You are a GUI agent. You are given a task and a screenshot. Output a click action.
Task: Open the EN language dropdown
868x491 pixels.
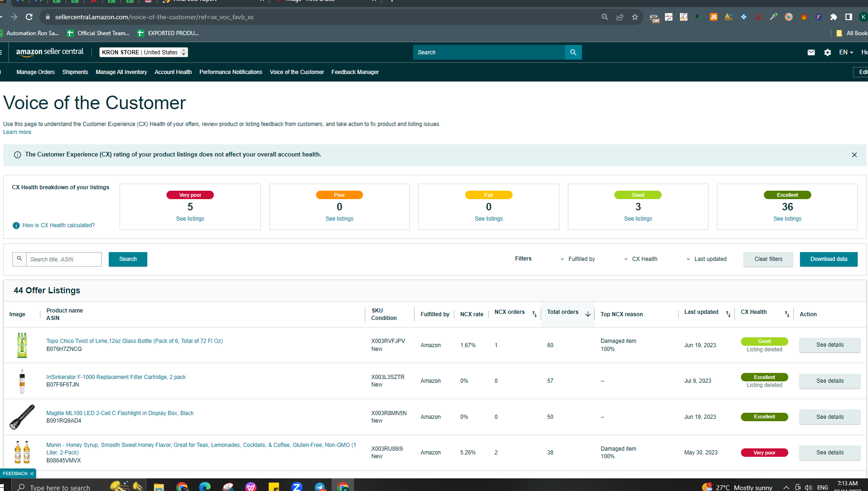tap(846, 52)
